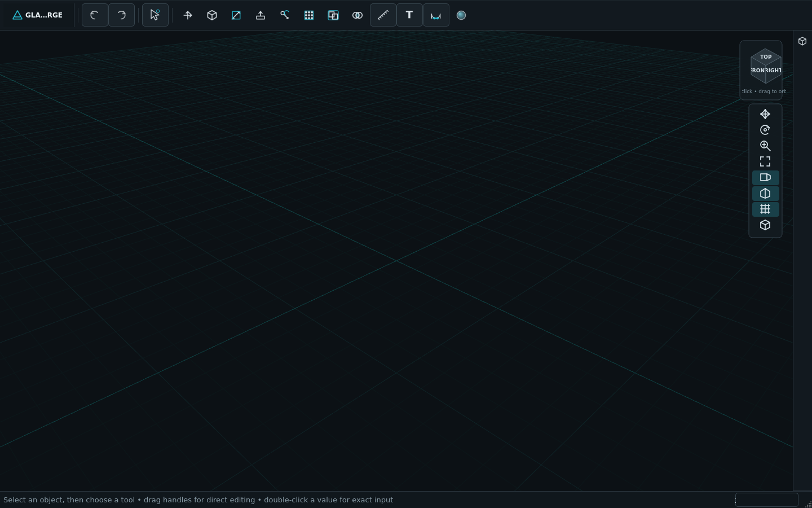812x508 pixels.
Task: Expand the right side panel cube icon
Action: pyautogui.click(x=802, y=41)
